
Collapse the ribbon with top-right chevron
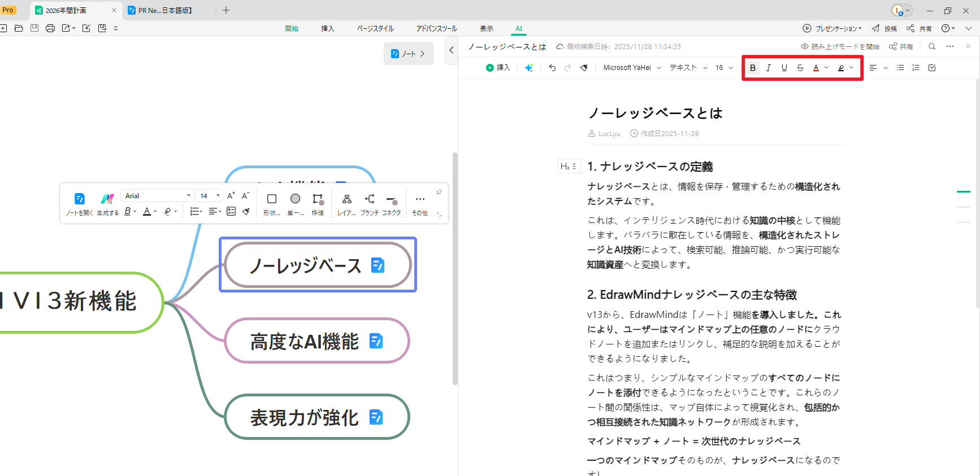pyautogui.click(x=968, y=28)
